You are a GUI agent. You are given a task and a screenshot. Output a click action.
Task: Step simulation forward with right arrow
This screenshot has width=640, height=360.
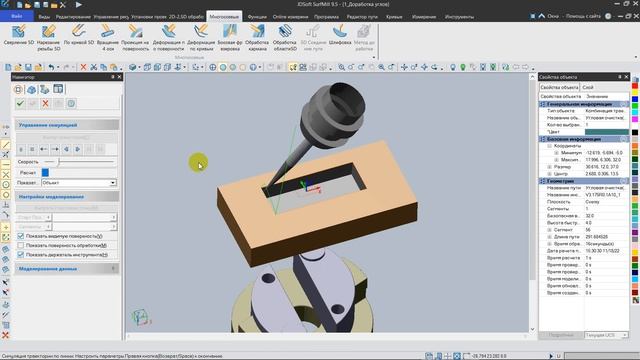[55, 149]
